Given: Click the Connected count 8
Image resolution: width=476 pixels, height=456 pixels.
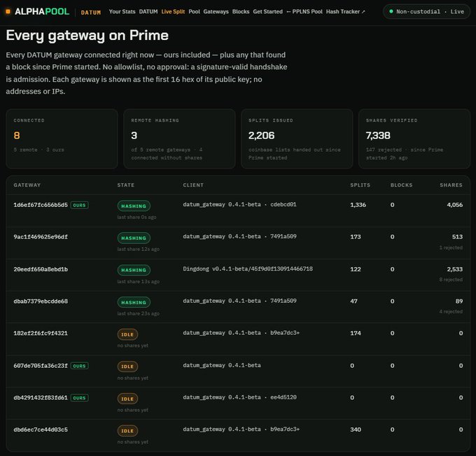Looking at the screenshot, I should pyautogui.click(x=17, y=135).
